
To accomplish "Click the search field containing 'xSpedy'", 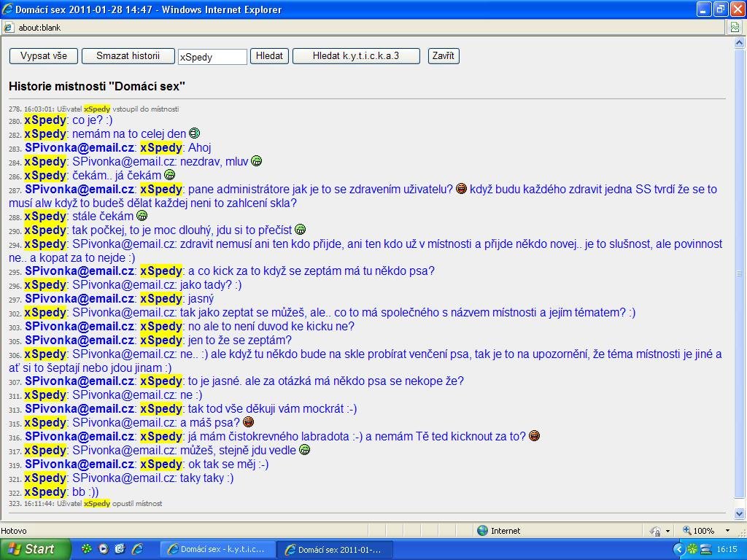I will (212, 57).
